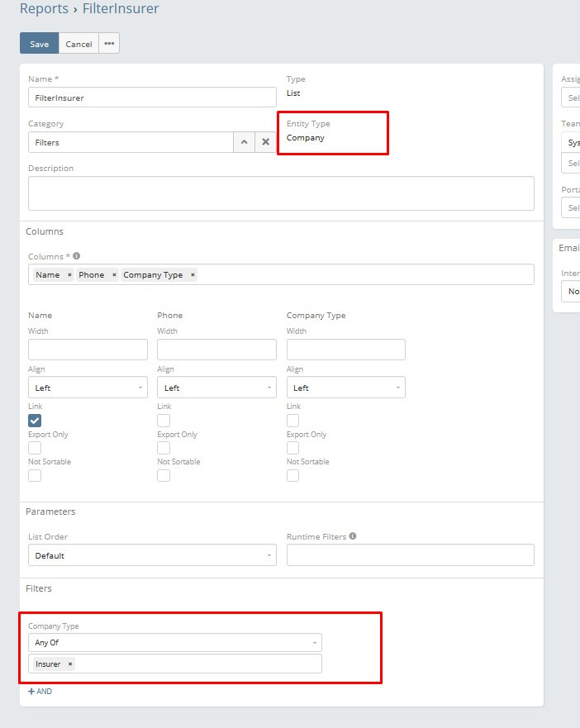Enable Export Only for Phone column
Image resolution: width=580 pixels, height=728 pixels.
pyautogui.click(x=164, y=448)
